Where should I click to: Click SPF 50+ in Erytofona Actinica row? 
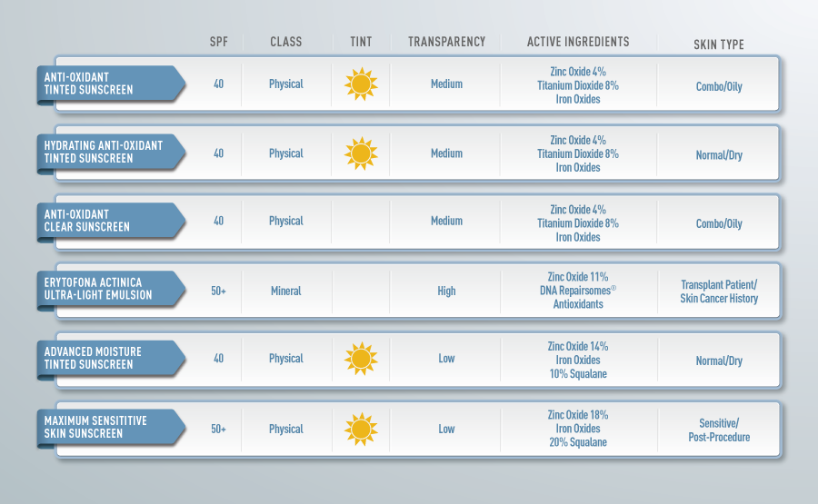[218, 291]
